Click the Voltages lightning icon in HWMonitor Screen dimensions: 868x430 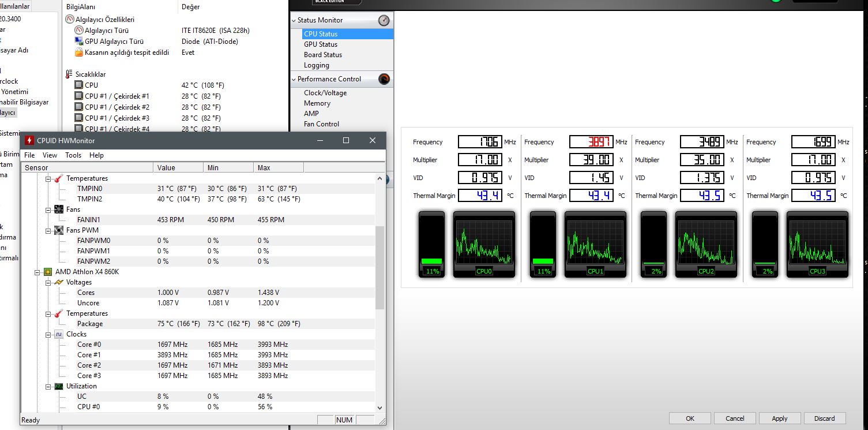click(x=59, y=282)
